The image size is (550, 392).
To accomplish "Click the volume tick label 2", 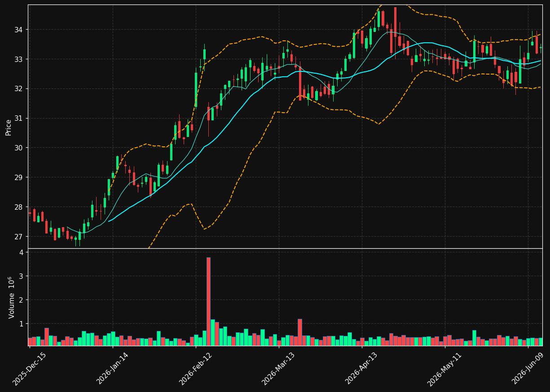I will [22, 300].
